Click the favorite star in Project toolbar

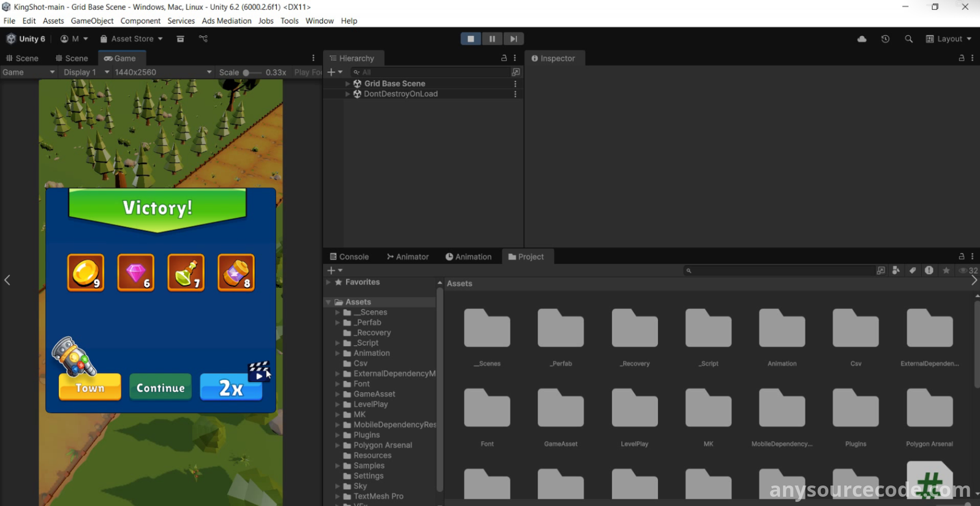(946, 270)
